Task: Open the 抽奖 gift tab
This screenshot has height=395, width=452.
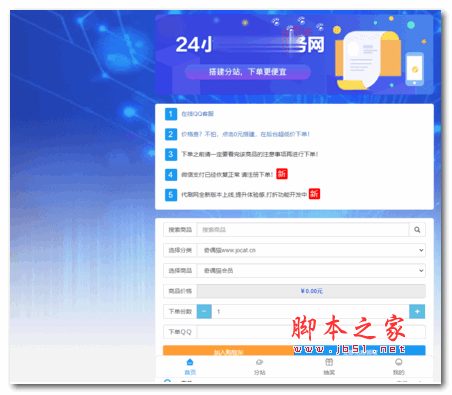Action: [x=329, y=367]
